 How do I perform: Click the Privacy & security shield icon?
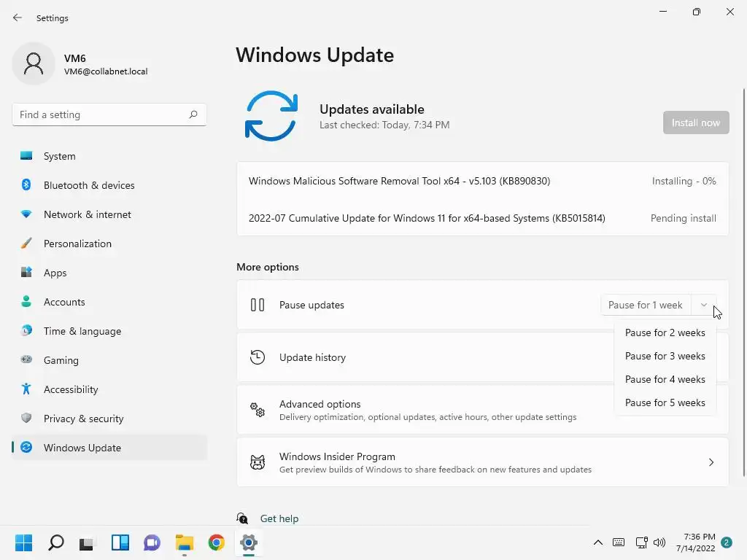26,418
